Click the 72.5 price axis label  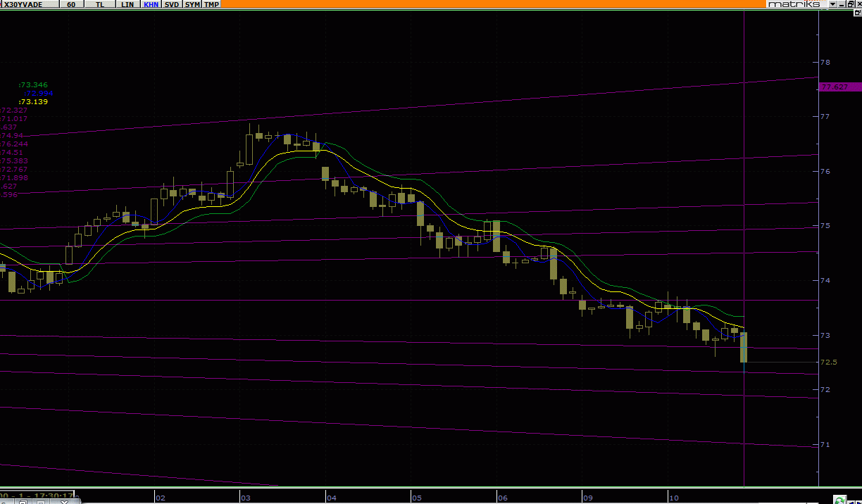pyautogui.click(x=829, y=363)
